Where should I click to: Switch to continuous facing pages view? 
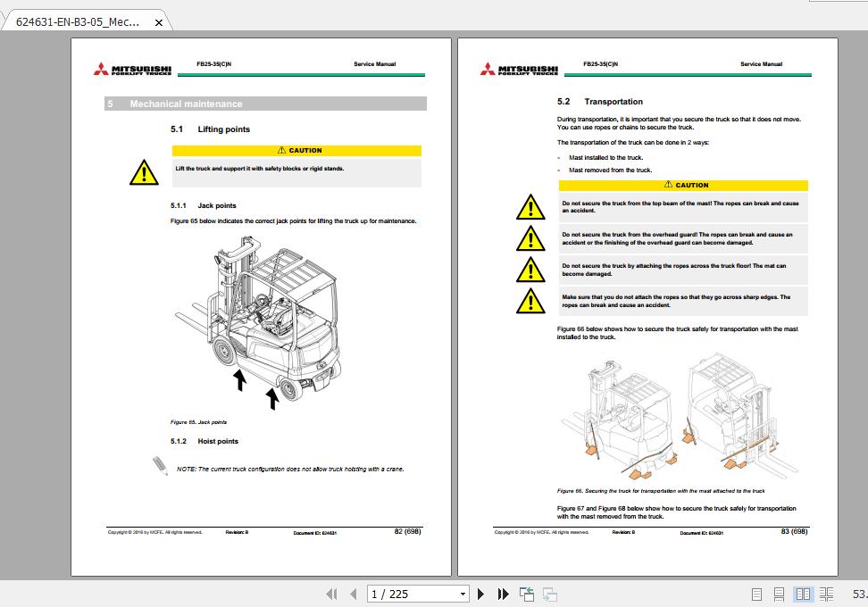tap(825, 594)
